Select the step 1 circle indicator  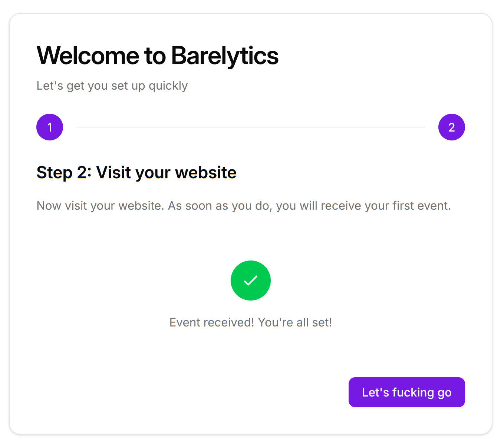pyautogui.click(x=50, y=127)
